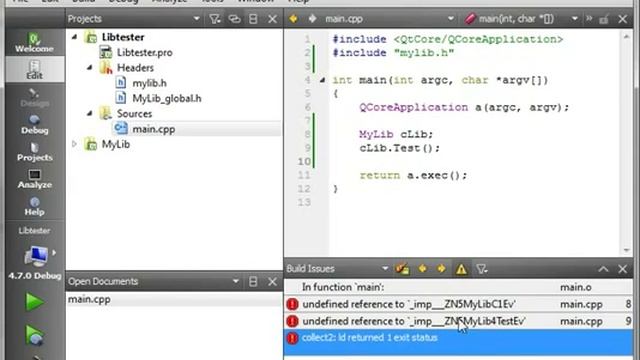The image size is (640, 360).
Task: Open MyLib_global.h in the project tree
Action: click(167, 98)
